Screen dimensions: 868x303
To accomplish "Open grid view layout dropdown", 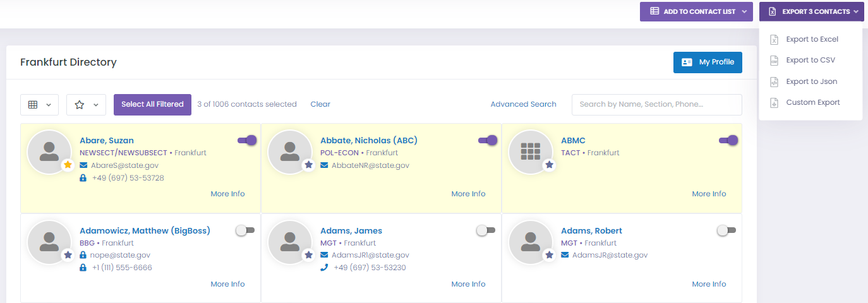I will click(x=40, y=105).
